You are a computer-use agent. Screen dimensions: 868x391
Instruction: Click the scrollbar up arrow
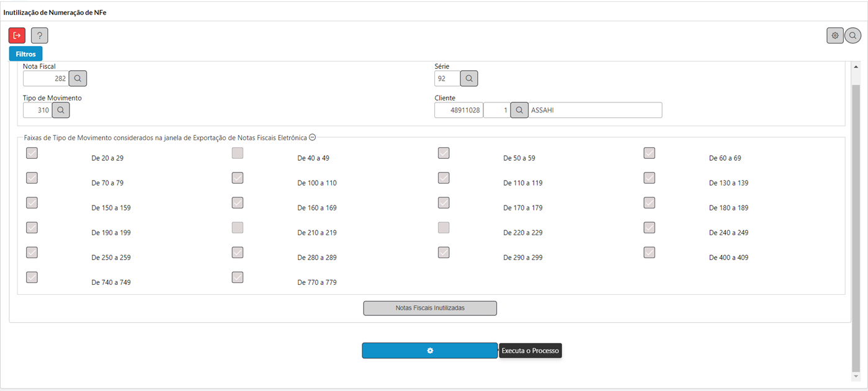(x=856, y=66)
